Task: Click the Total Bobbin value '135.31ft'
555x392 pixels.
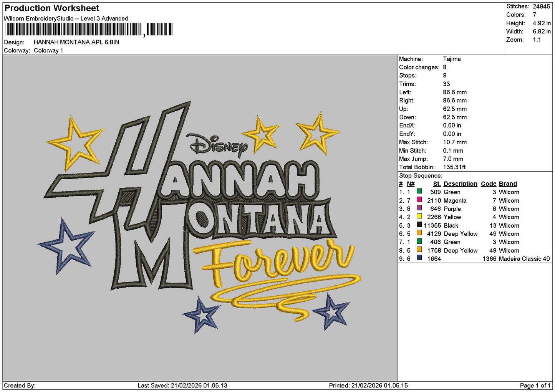Action: click(454, 167)
